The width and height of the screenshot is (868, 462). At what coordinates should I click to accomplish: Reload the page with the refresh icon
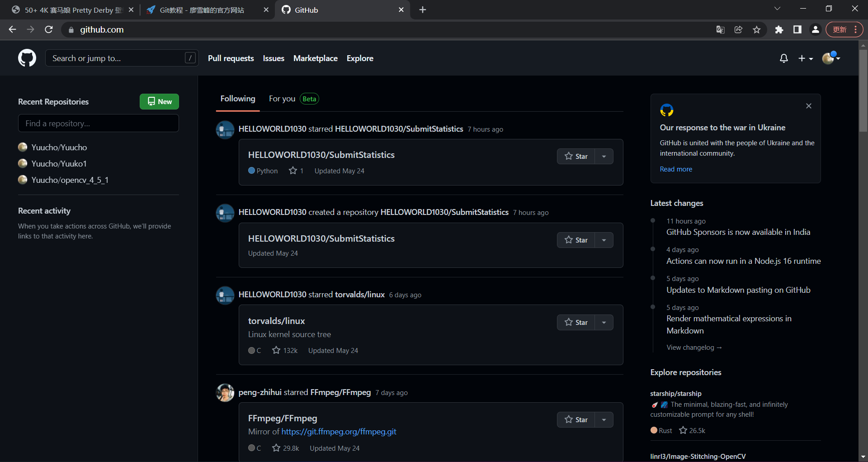[x=49, y=29]
